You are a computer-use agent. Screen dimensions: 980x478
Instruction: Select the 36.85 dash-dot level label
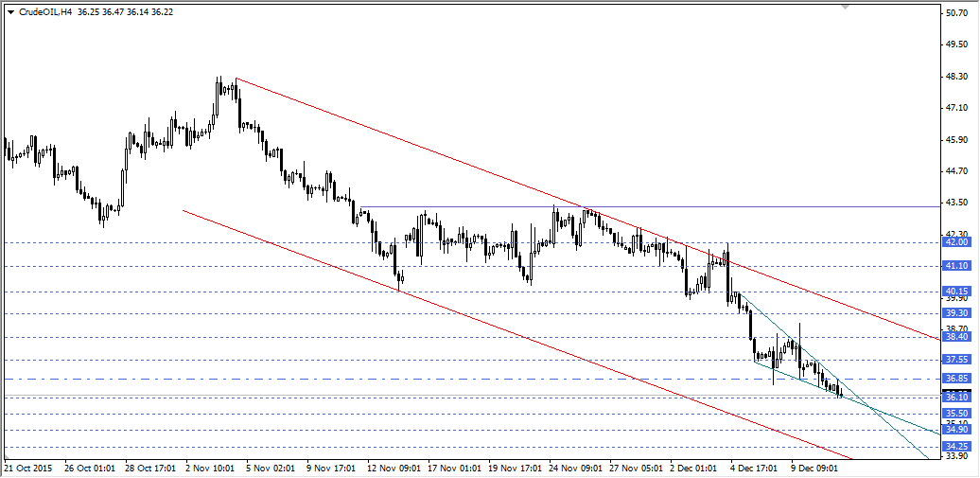pyautogui.click(x=955, y=379)
